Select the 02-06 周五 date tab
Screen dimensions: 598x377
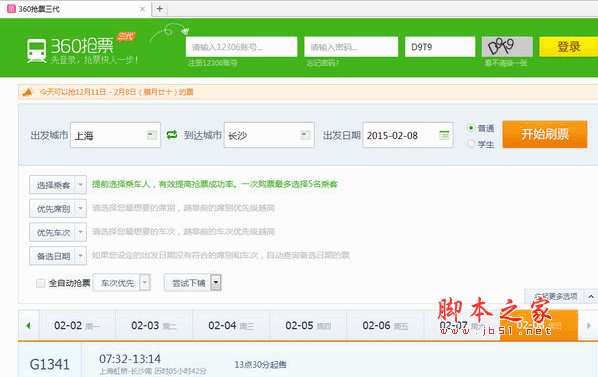[x=385, y=326]
